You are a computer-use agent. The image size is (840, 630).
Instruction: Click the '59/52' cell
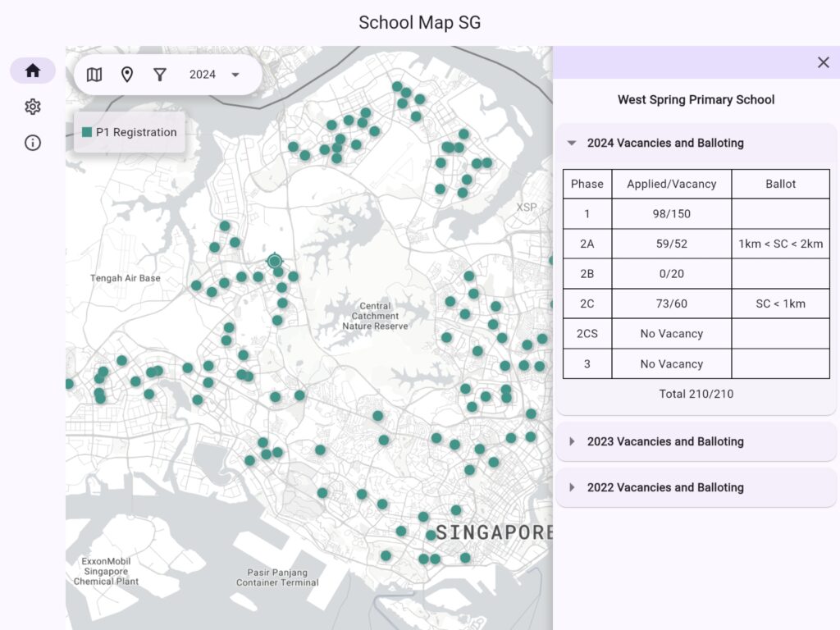(671, 244)
